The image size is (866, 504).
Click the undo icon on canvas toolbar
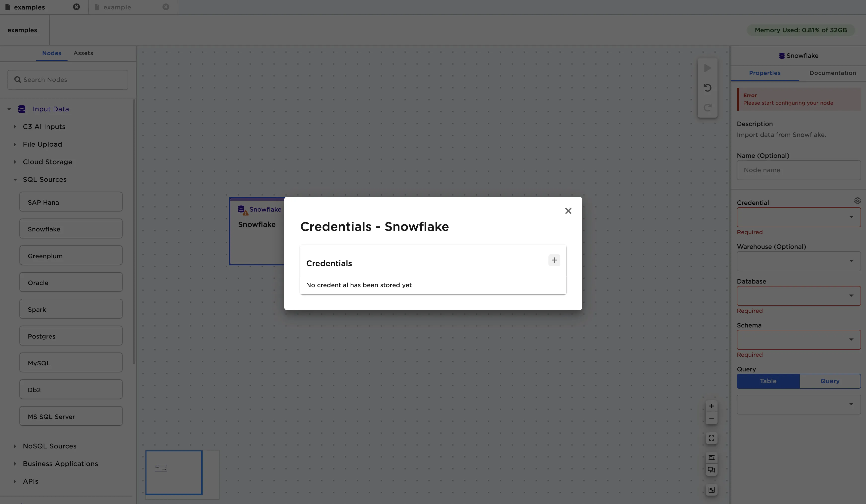tap(708, 88)
